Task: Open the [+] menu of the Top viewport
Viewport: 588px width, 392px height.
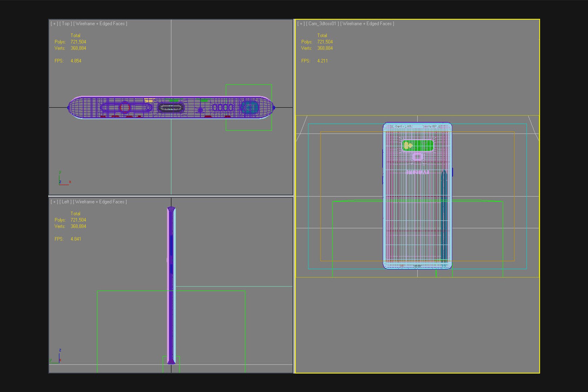Action: point(54,24)
